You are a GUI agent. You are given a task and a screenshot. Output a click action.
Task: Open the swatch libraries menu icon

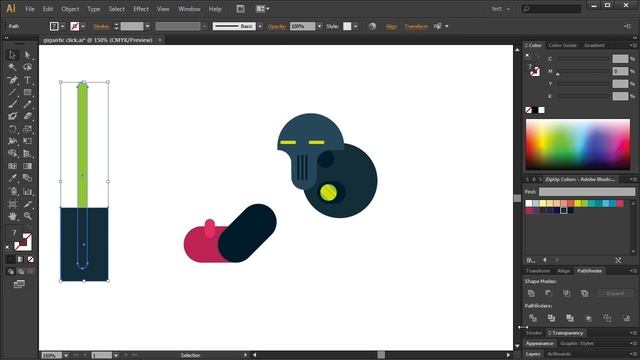click(x=531, y=260)
